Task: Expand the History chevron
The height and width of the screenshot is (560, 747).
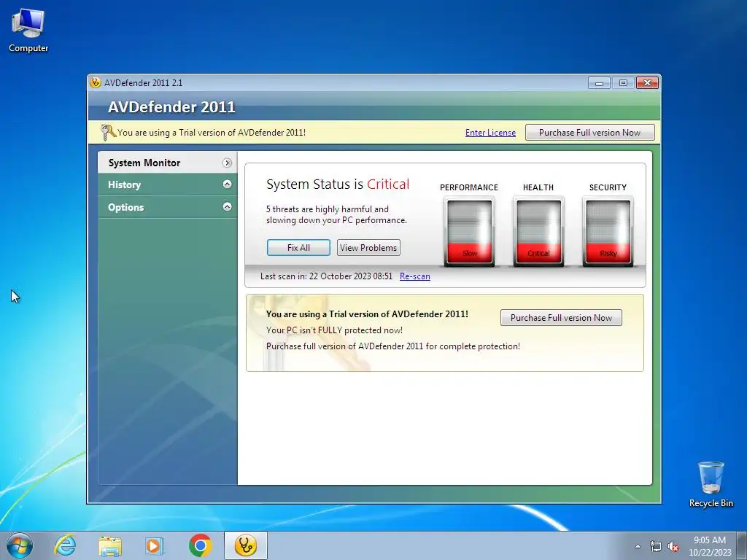Action: point(228,184)
